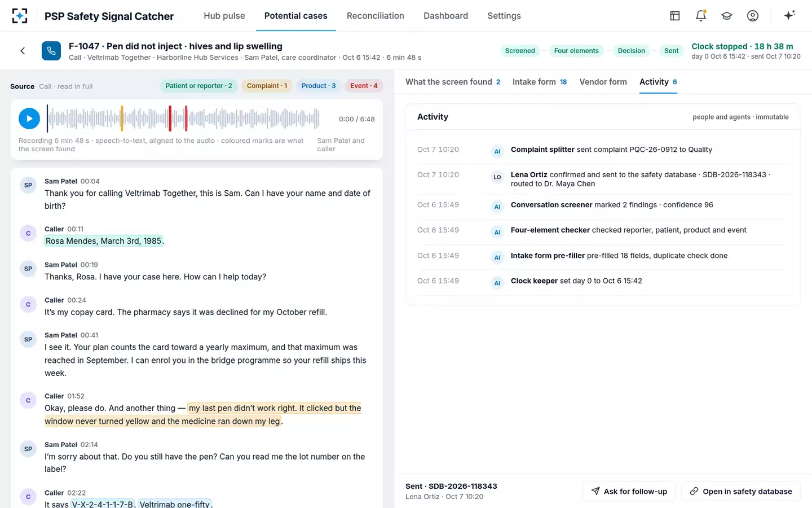
Task: Click the Caller avatar at timestamp 00:11
Action: (x=28, y=233)
